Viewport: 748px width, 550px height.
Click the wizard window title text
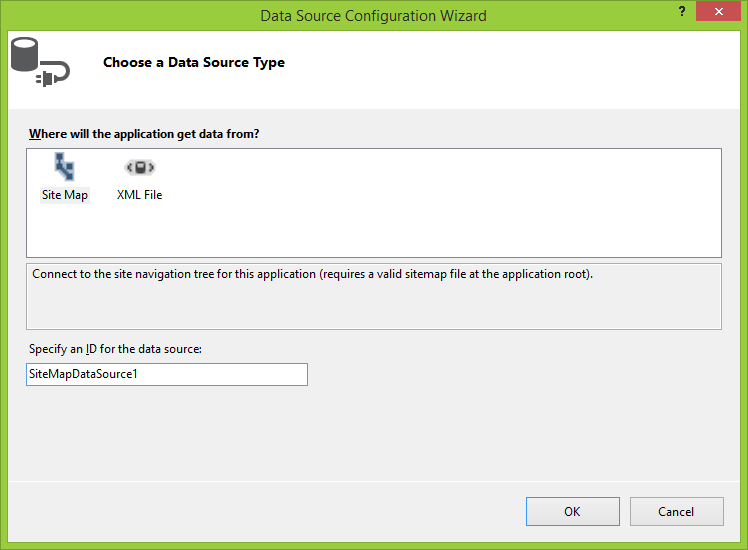point(373,16)
